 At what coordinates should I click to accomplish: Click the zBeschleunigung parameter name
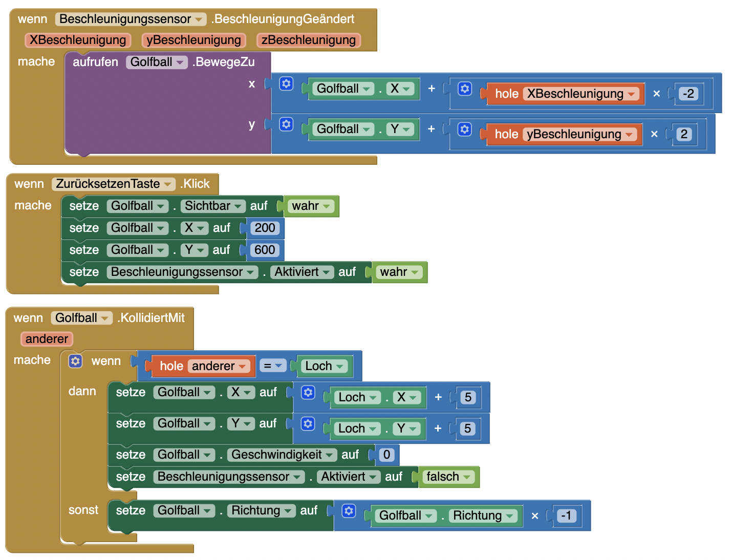308,40
